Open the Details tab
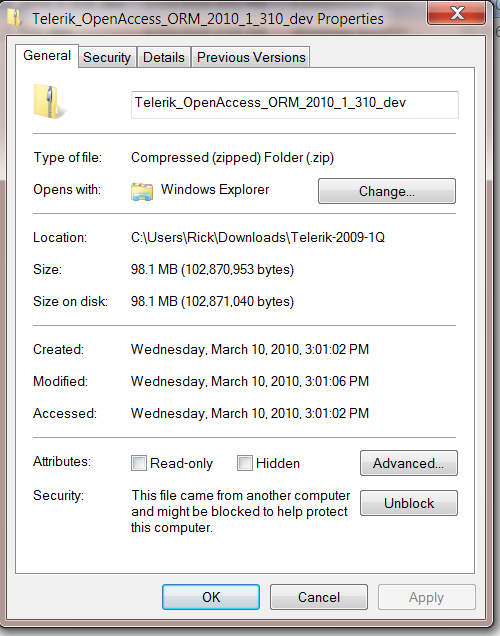 164,57
